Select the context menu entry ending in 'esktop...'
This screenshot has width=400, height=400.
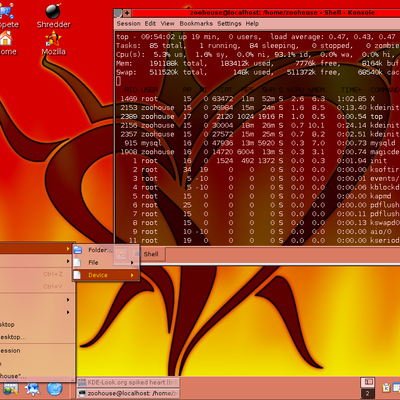click(37, 337)
